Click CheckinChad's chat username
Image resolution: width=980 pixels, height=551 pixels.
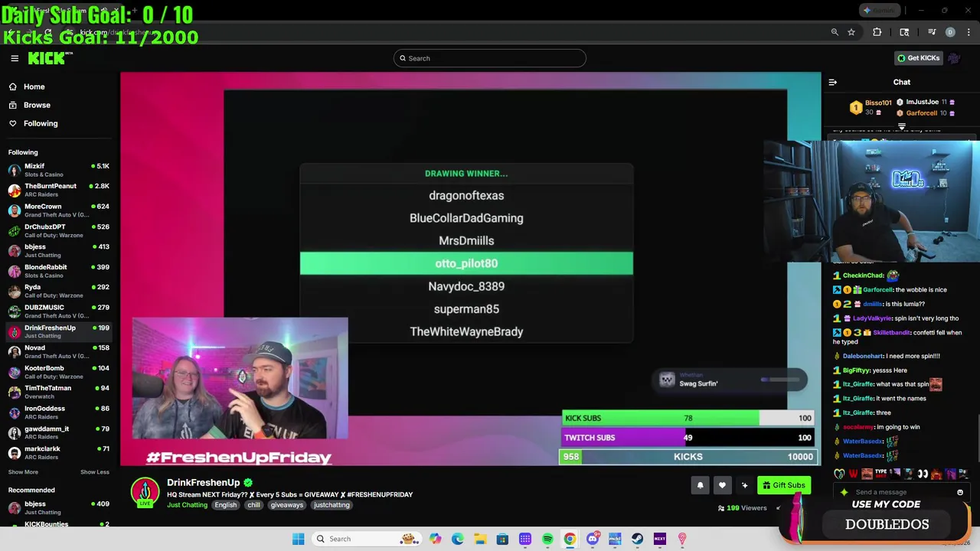(x=864, y=275)
